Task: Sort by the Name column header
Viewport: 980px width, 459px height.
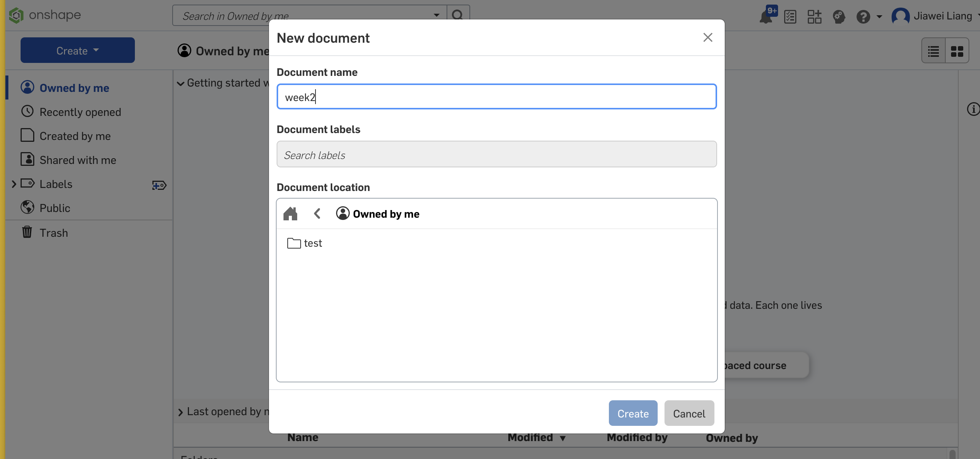Action: [x=303, y=438]
